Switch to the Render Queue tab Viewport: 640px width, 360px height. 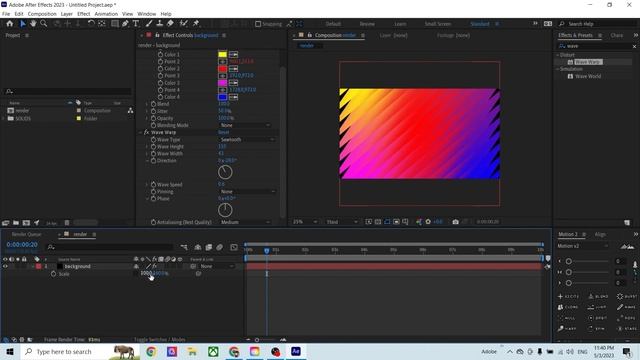pyautogui.click(x=27, y=234)
